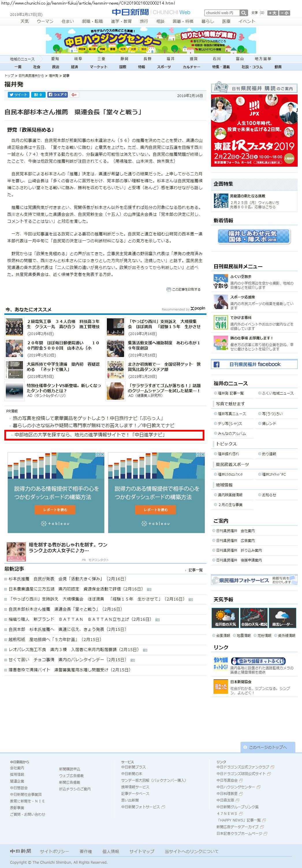Open the 福井県の天気 weather tile
Screen dimensions: 302x868
pyautogui.click(x=225, y=618)
